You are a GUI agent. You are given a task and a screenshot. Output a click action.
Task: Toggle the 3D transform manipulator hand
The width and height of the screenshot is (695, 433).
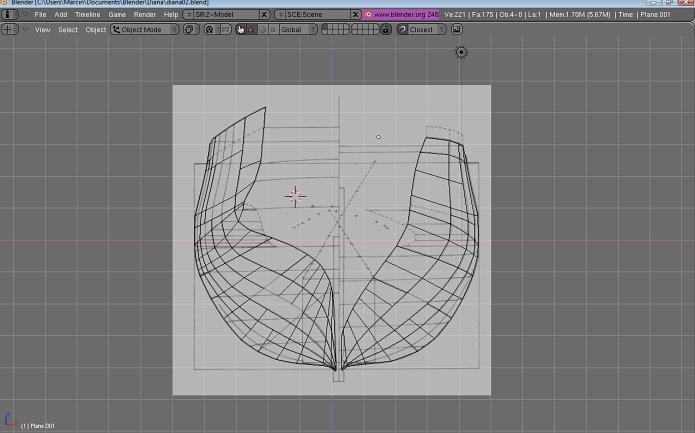point(240,30)
